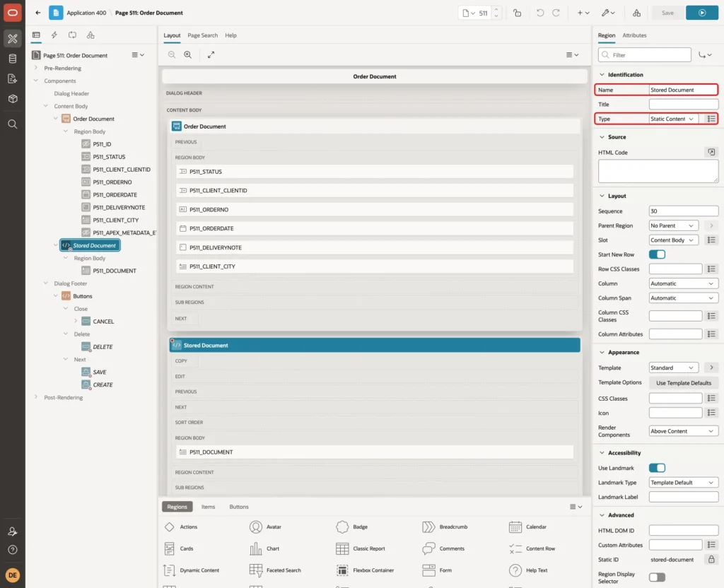Screen dimensions: 724x588
Task: Select the Classic Report region type
Action: (x=361, y=548)
